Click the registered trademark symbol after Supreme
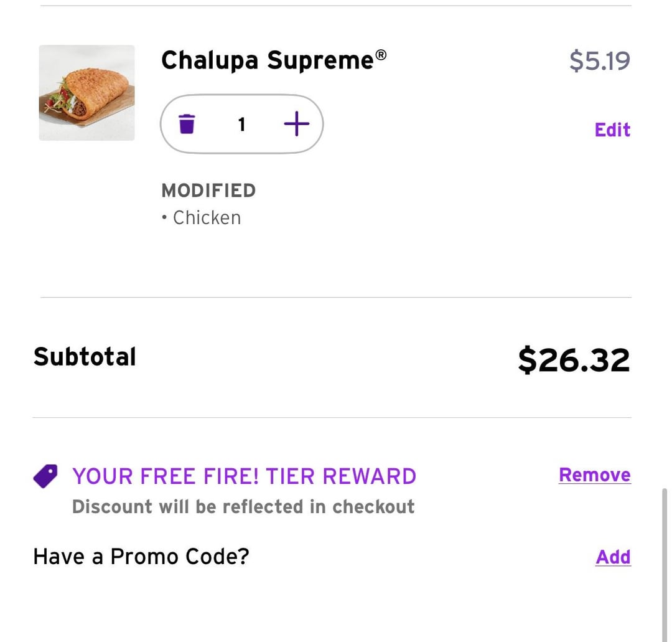This screenshot has width=672, height=642. 381,55
